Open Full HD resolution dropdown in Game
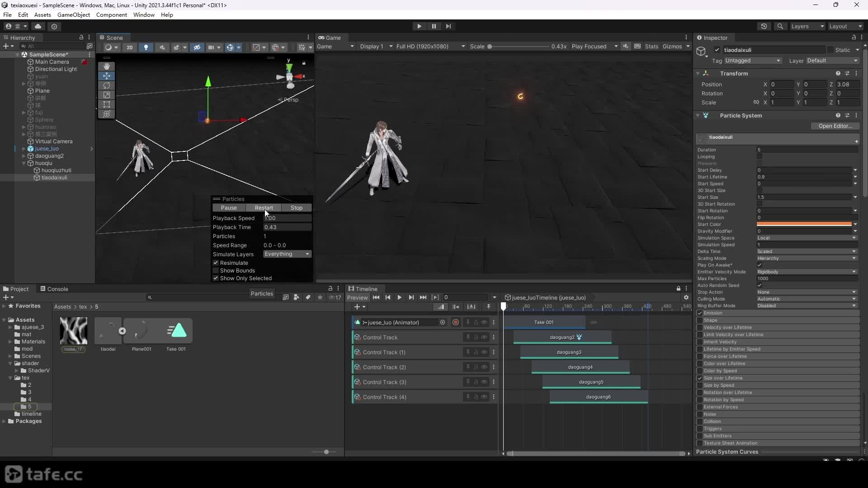868x488 pixels. click(430, 46)
